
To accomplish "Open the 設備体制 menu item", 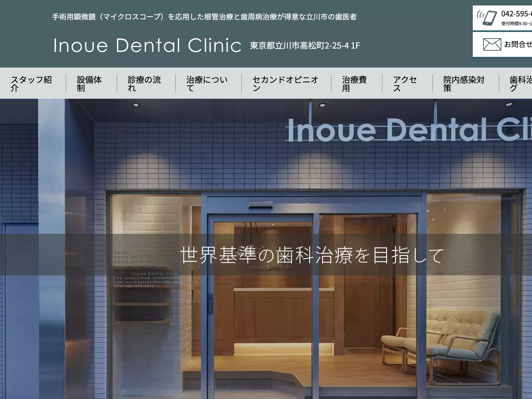I will point(89,84).
